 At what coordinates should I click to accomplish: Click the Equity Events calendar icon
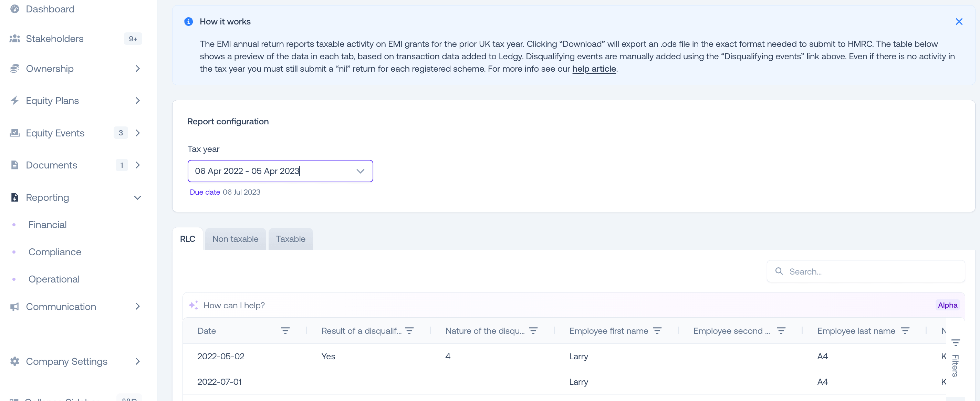[15, 132]
